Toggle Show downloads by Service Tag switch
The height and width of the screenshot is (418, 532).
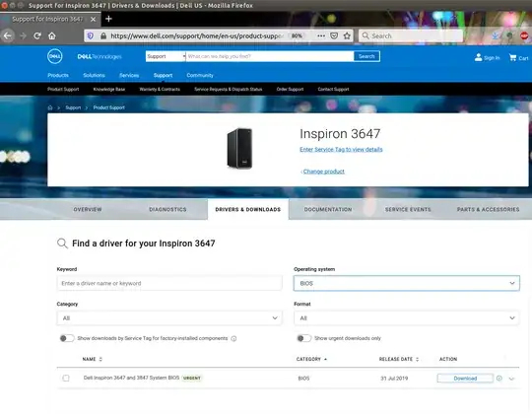pos(67,338)
